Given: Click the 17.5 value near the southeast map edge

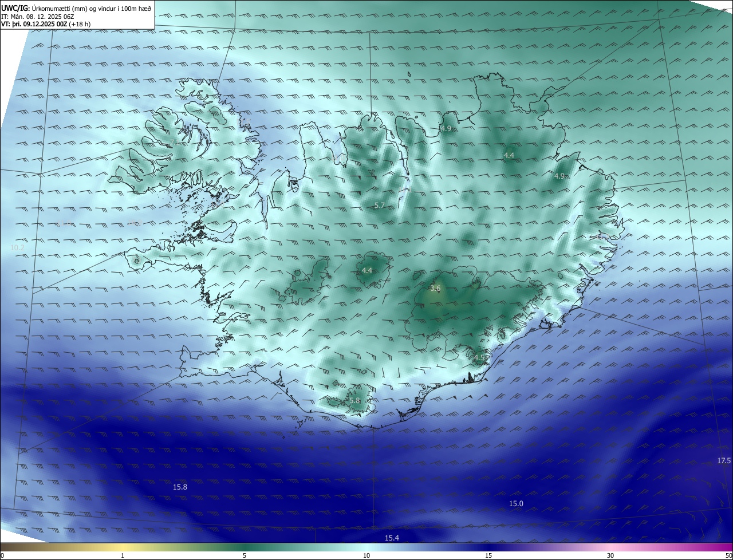Looking at the screenshot, I should coord(724,461).
